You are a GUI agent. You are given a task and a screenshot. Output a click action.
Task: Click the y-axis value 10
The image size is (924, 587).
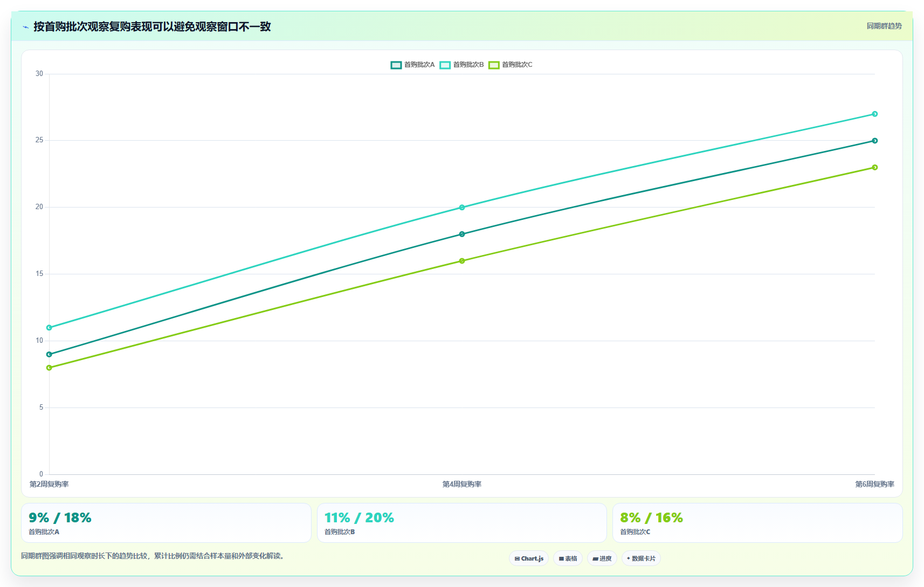pyautogui.click(x=39, y=341)
